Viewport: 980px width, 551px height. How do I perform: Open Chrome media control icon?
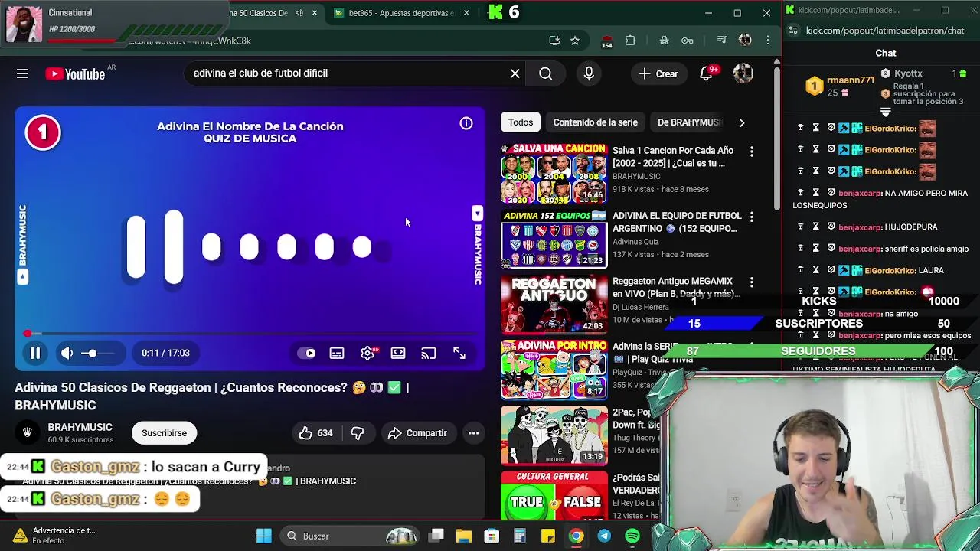pyautogui.click(x=722, y=41)
